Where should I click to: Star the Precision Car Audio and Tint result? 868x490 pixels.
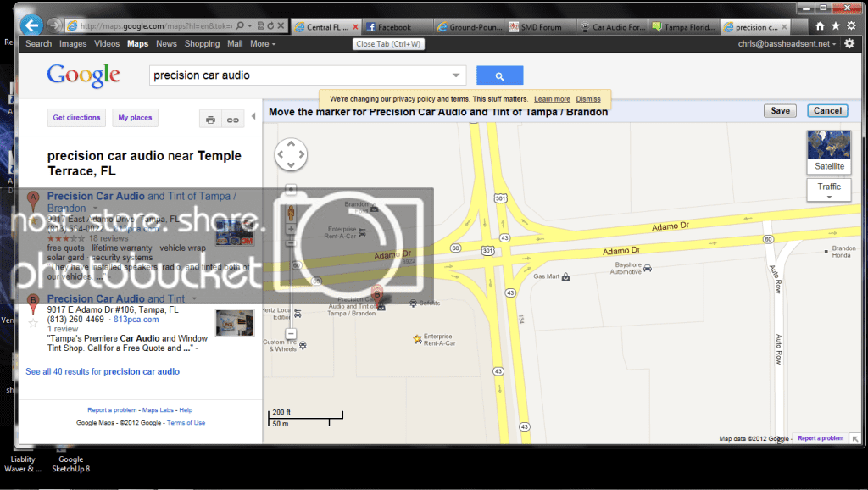coord(33,323)
